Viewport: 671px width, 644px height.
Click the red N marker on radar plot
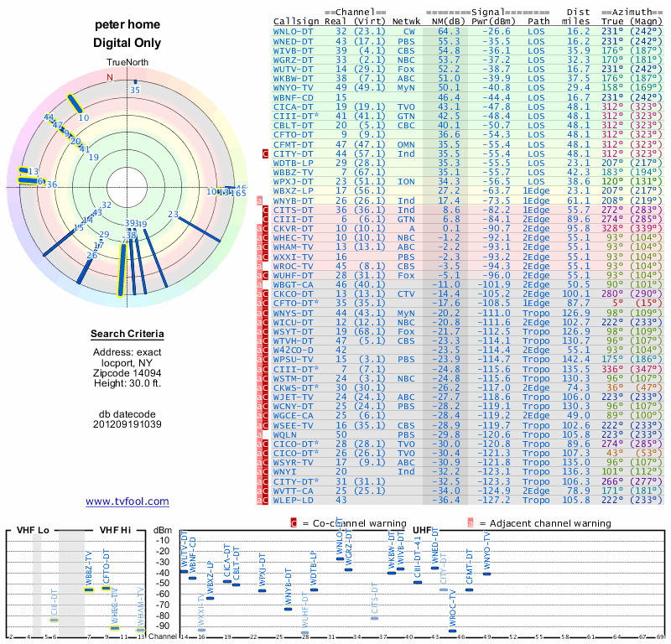pyautogui.click(x=110, y=77)
